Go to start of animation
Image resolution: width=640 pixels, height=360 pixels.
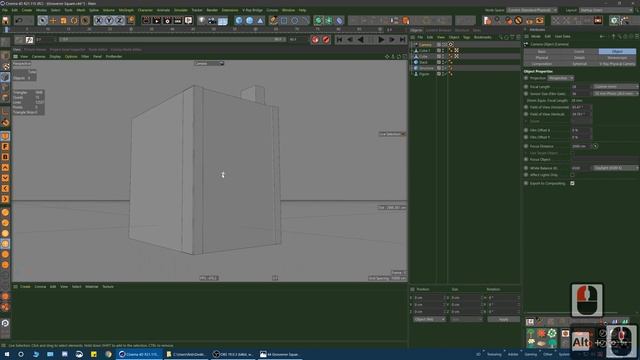pyautogui.click(x=339, y=40)
